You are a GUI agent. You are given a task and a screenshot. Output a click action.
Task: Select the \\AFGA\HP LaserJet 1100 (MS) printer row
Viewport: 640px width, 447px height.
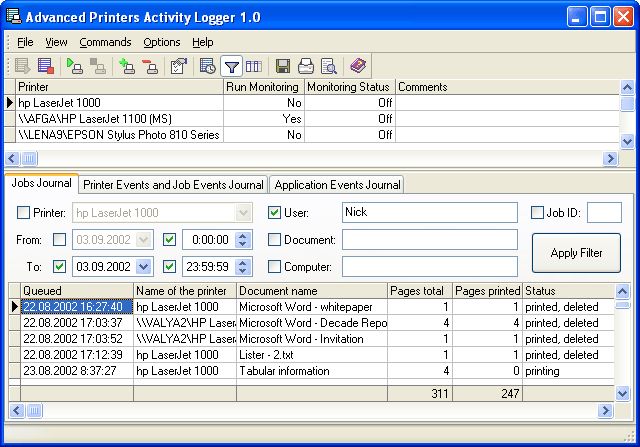pos(311,119)
